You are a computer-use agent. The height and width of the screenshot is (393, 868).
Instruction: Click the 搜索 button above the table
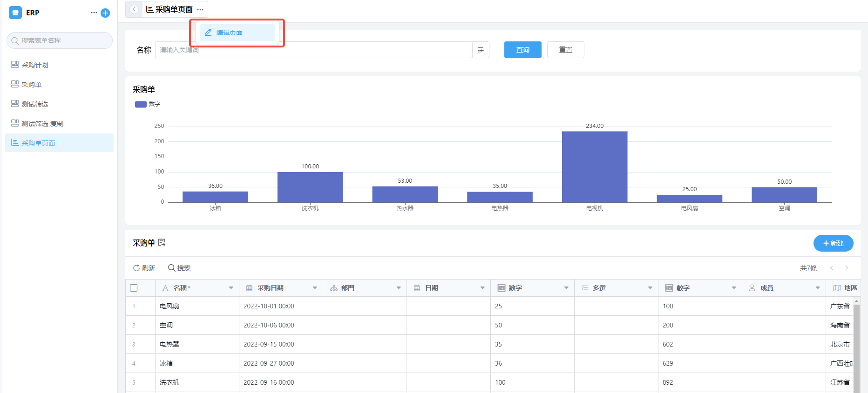[x=179, y=268]
